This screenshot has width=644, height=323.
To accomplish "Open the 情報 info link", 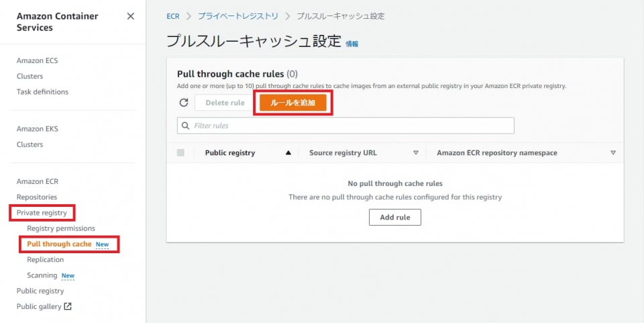I will pos(352,44).
